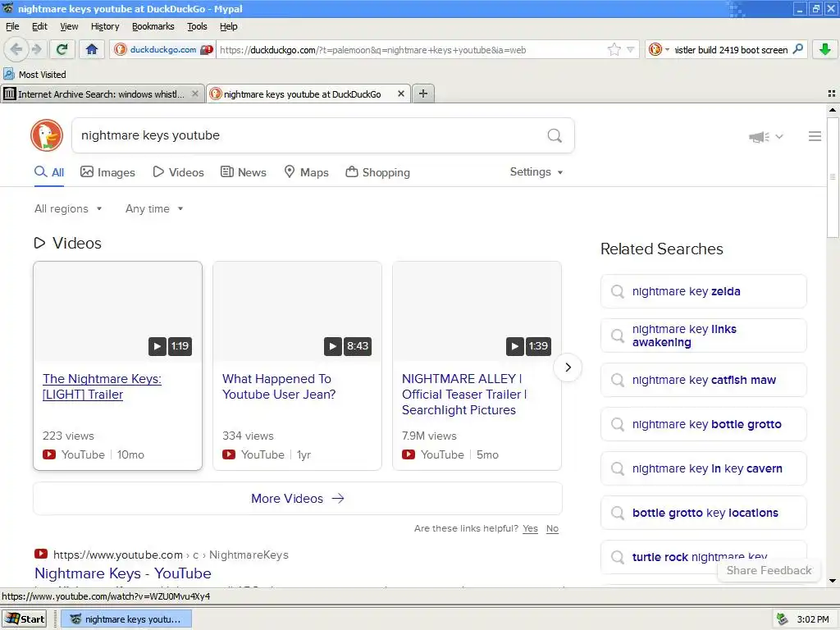Expand the Settings dropdown
840x630 pixels.
click(536, 172)
